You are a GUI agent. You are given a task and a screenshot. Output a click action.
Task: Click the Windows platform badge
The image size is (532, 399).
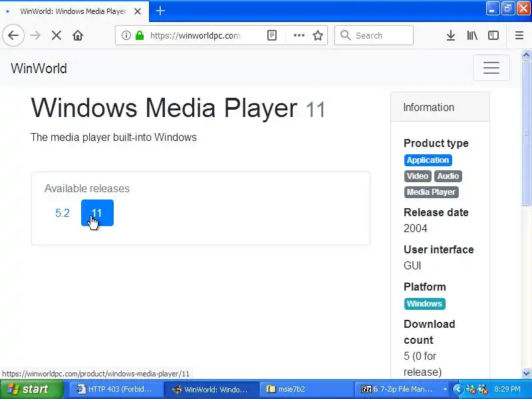click(x=424, y=304)
